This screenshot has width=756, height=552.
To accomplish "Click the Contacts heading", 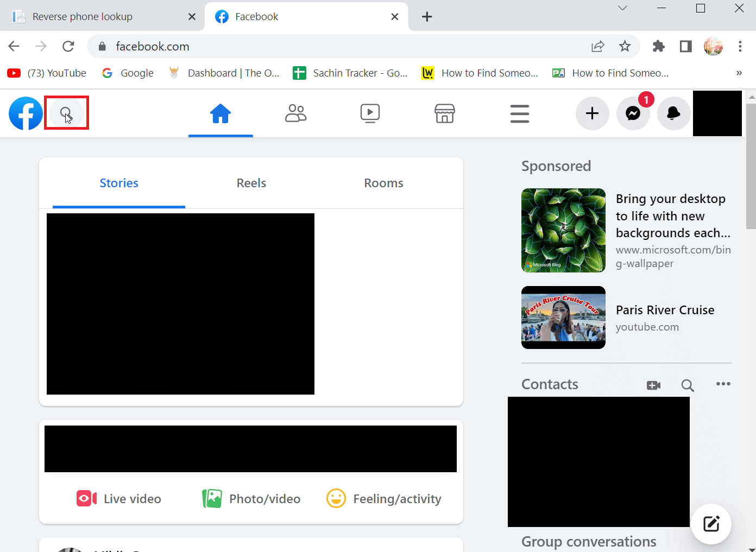I will pyautogui.click(x=550, y=384).
